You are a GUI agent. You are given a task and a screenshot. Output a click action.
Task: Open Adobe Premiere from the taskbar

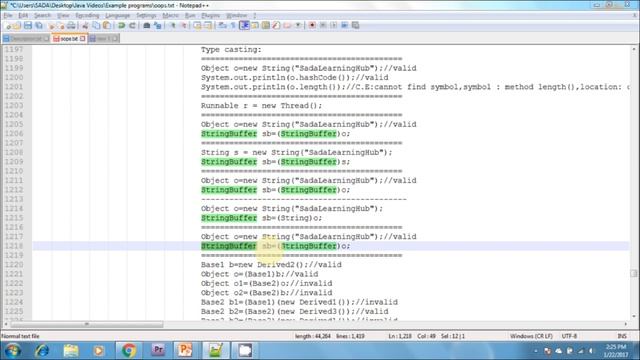click(158, 351)
